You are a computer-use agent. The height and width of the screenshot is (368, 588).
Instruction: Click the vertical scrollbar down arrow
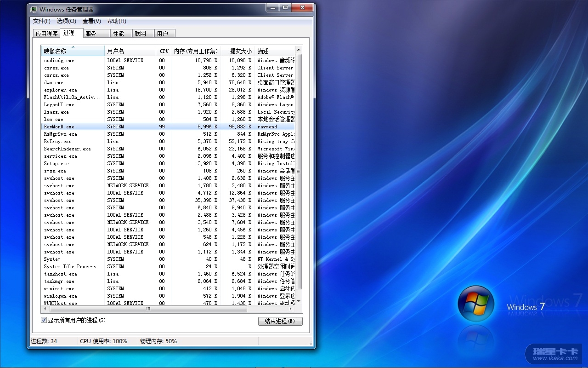coord(299,301)
